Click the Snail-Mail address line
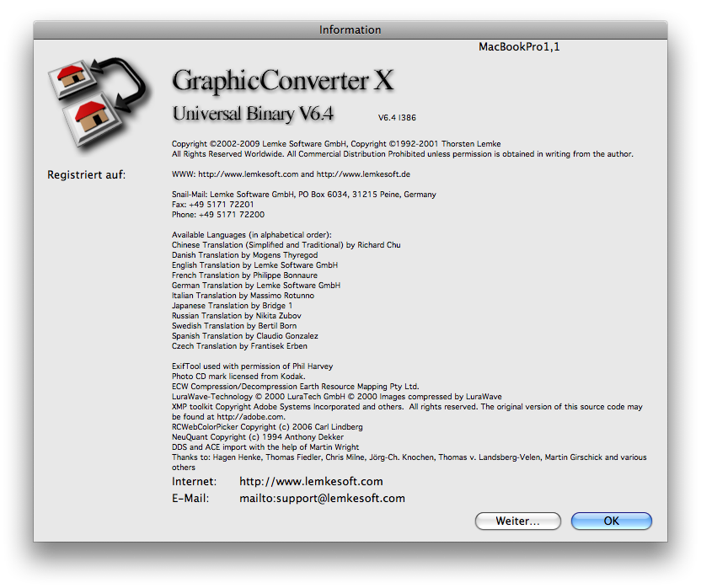Viewport: 701px width, 588px height. tap(304, 195)
